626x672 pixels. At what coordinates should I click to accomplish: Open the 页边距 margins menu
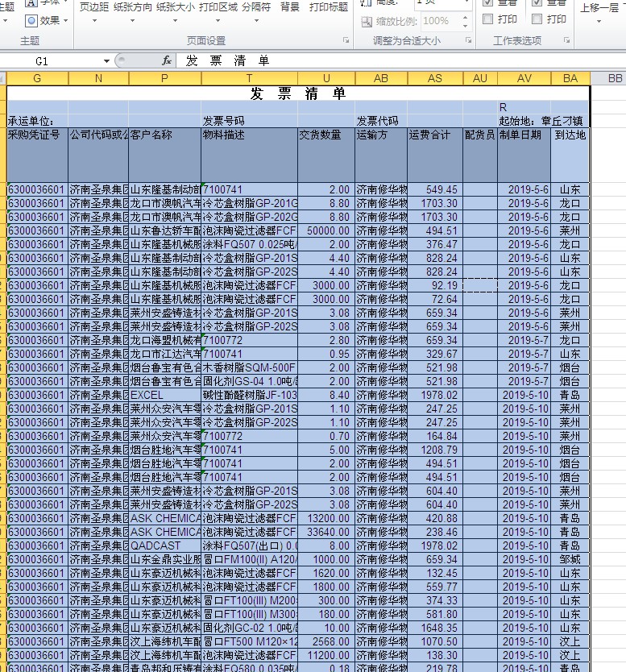94,11
